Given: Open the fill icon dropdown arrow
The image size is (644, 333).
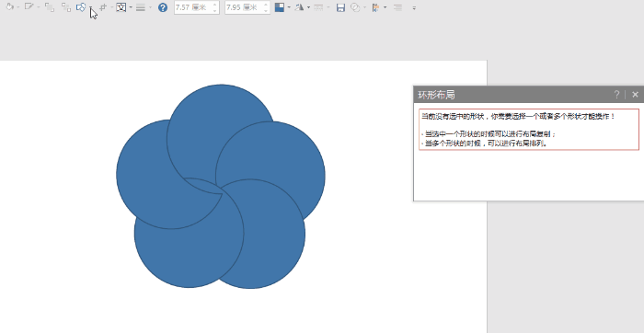Looking at the screenshot, I should coord(18,7).
